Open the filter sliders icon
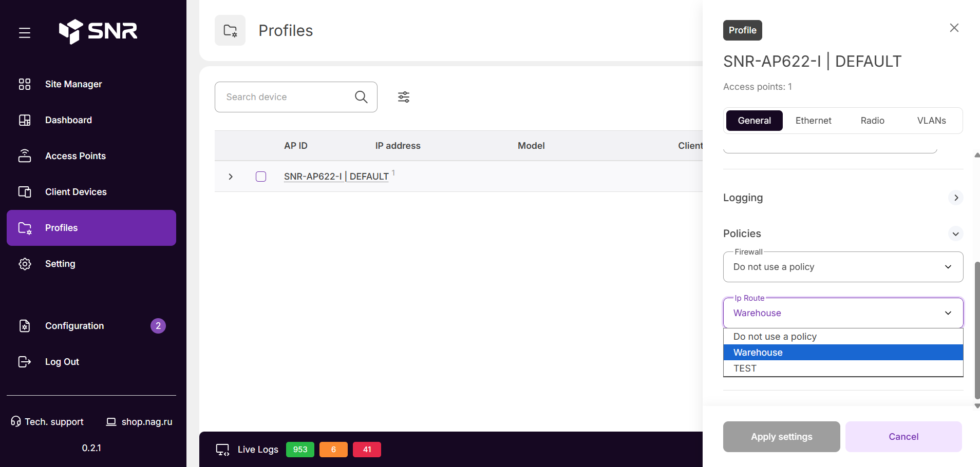Image resolution: width=980 pixels, height=467 pixels. coord(404,97)
